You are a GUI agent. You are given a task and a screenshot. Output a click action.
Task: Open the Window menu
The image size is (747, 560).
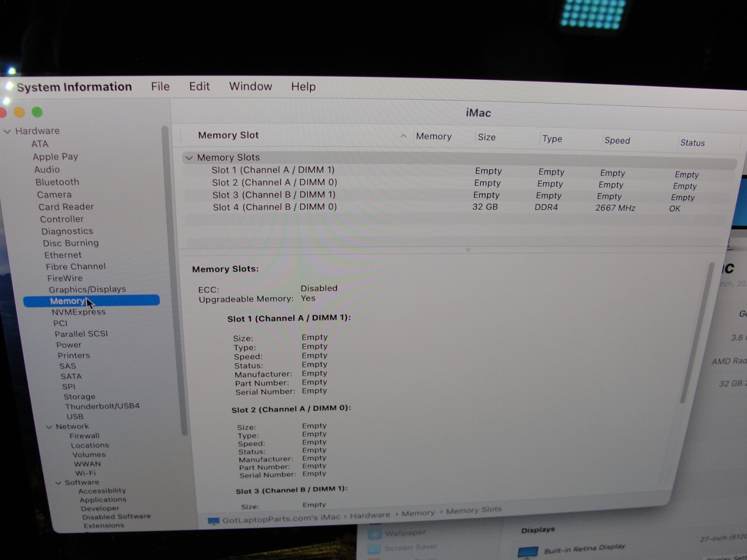(x=250, y=87)
